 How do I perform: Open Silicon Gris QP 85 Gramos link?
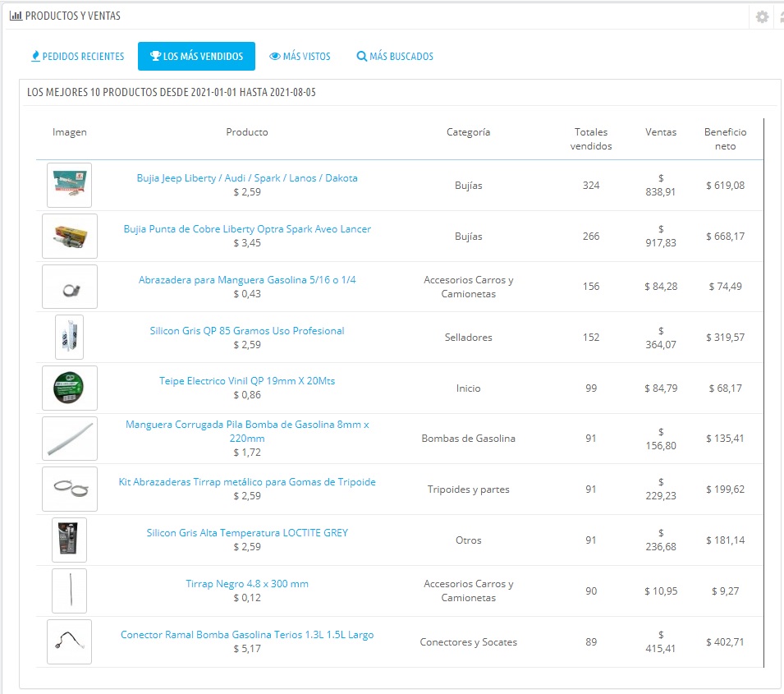click(x=247, y=331)
